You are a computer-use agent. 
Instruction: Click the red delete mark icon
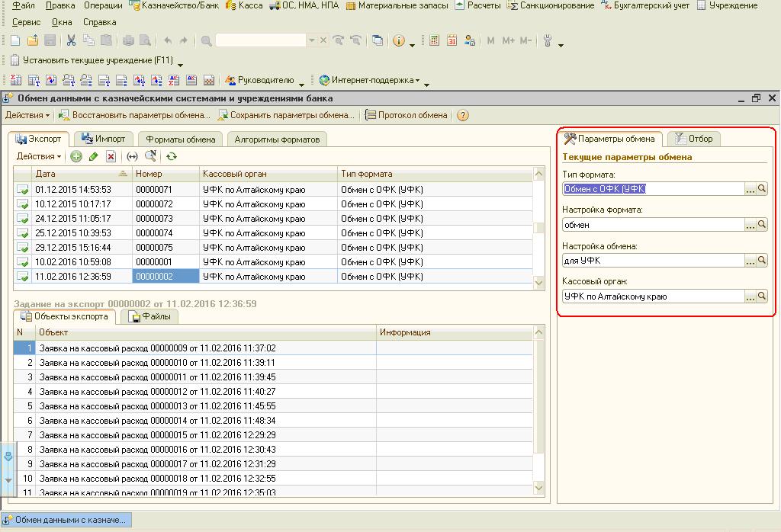[111, 156]
